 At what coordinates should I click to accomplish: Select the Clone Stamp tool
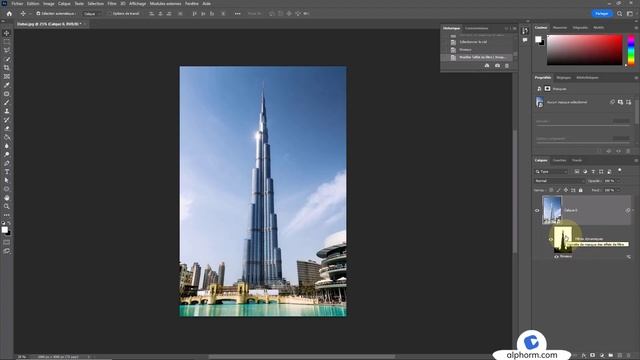click(x=7, y=111)
